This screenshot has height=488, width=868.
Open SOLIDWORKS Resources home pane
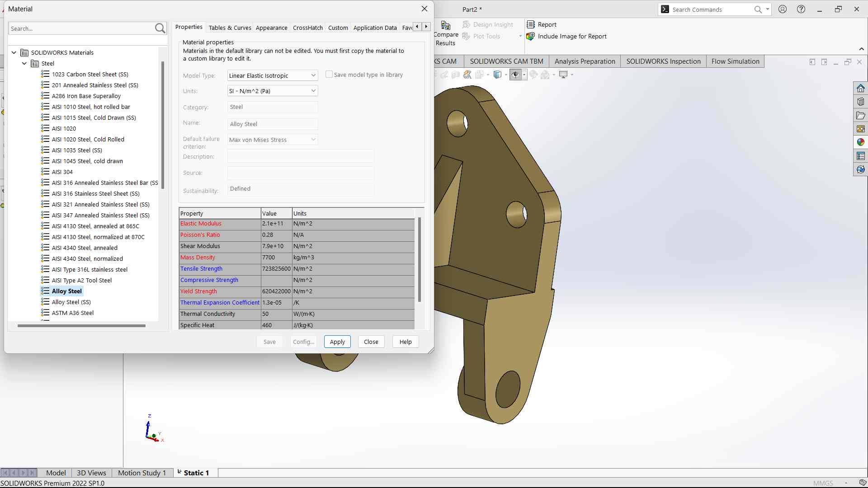pyautogui.click(x=860, y=88)
